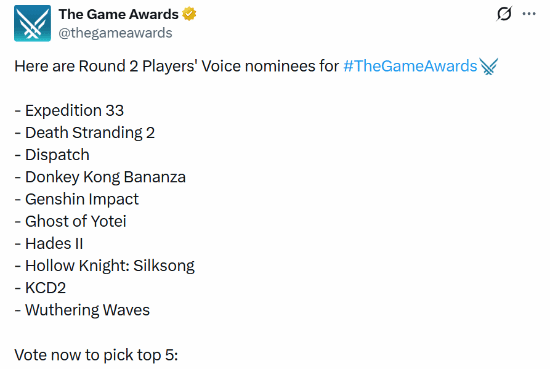
Task: Click the Dispatch nominee line
Action: [x=52, y=155]
